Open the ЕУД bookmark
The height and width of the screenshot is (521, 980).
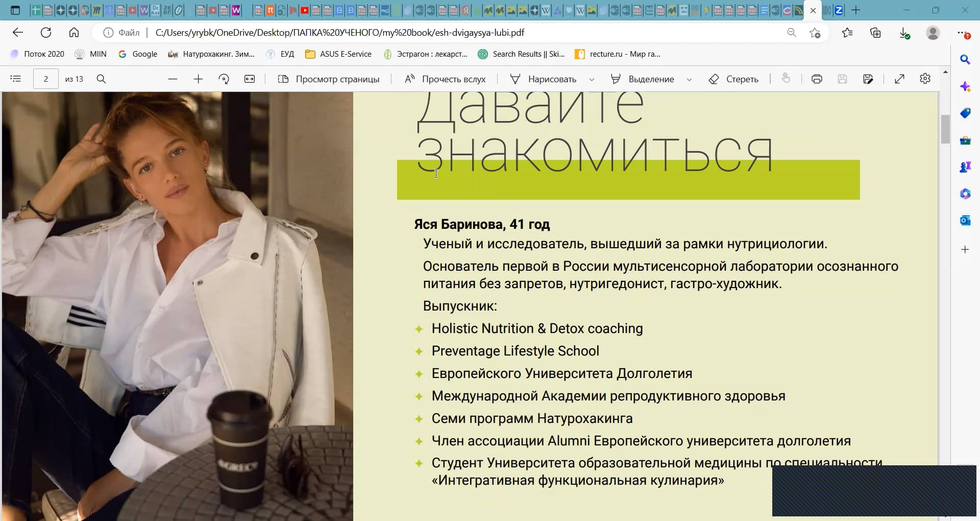pyautogui.click(x=280, y=54)
